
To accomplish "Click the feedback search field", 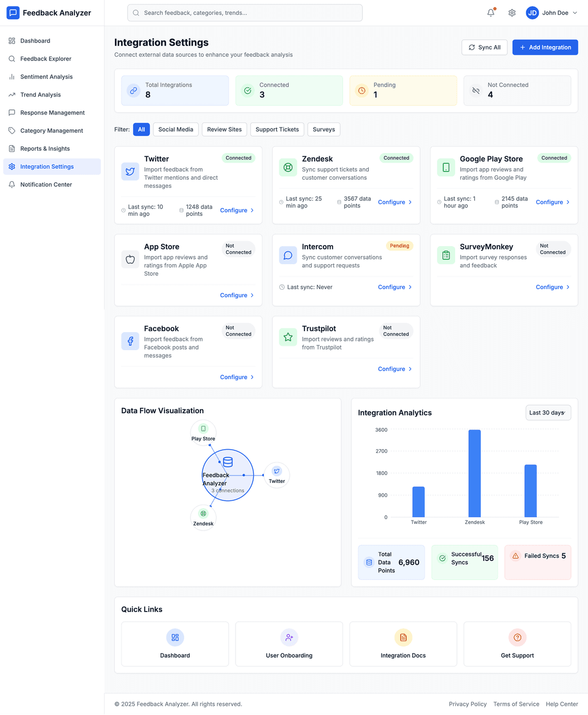I will click(x=244, y=13).
